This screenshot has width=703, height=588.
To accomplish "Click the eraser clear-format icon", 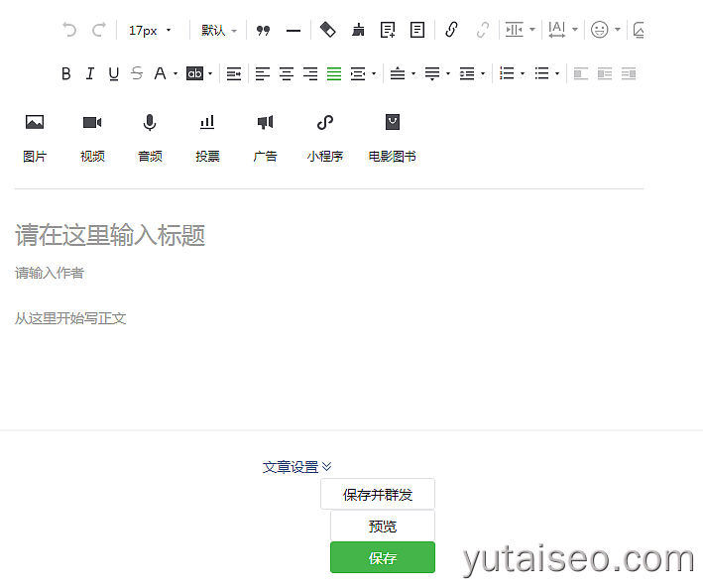I will (328, 30).
